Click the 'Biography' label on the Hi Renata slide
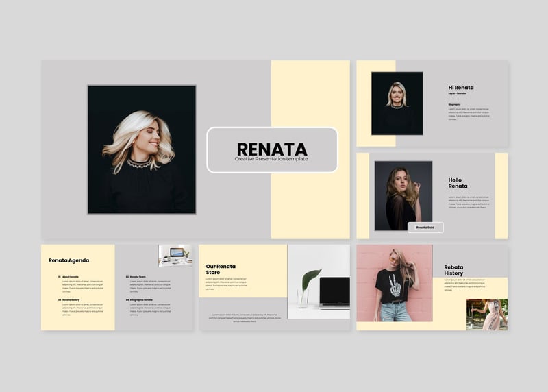Image resolution: width=548 pixels, height=392 pixels. 454,105
